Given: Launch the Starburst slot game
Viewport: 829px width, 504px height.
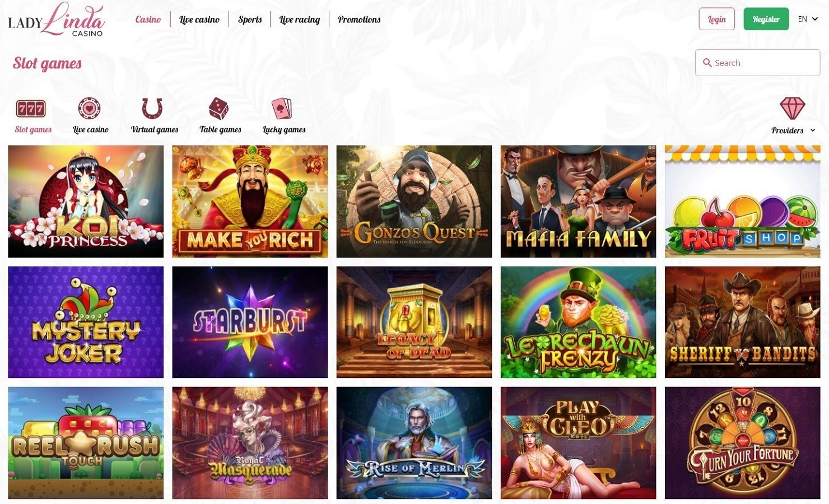Looking at the screenshot, I should [x=250, y=322].
